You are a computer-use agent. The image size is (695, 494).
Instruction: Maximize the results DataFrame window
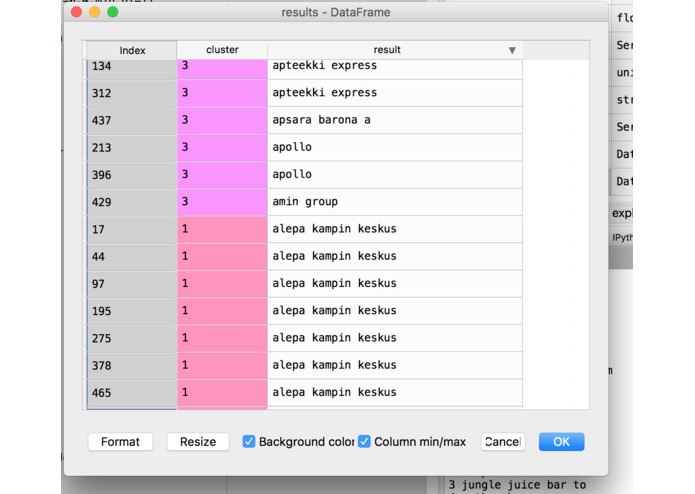(x=113, y=12)
